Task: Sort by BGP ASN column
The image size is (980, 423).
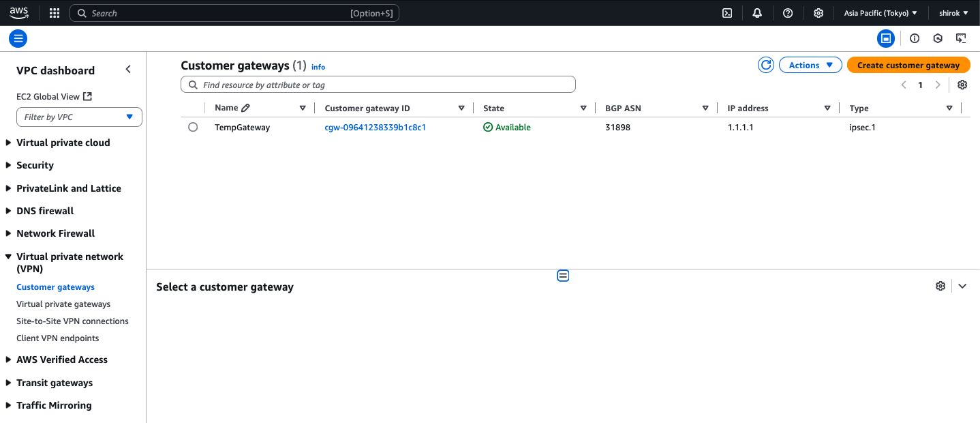Action: pos(705,108)
